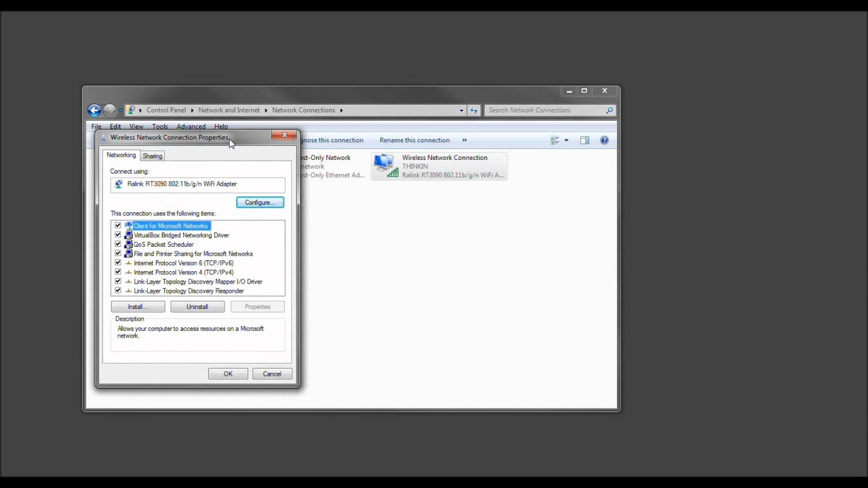Open the Advanced menu

pos(191,126)
